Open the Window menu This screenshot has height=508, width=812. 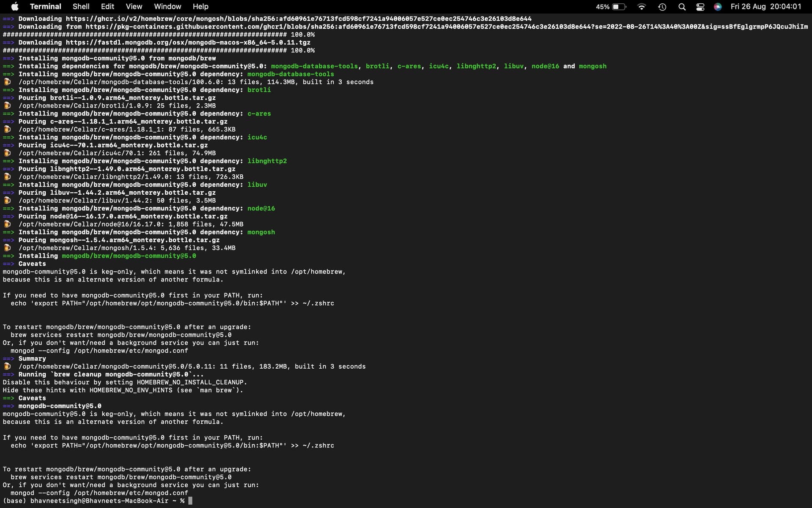pyautogui.click(x=167, y=6)
